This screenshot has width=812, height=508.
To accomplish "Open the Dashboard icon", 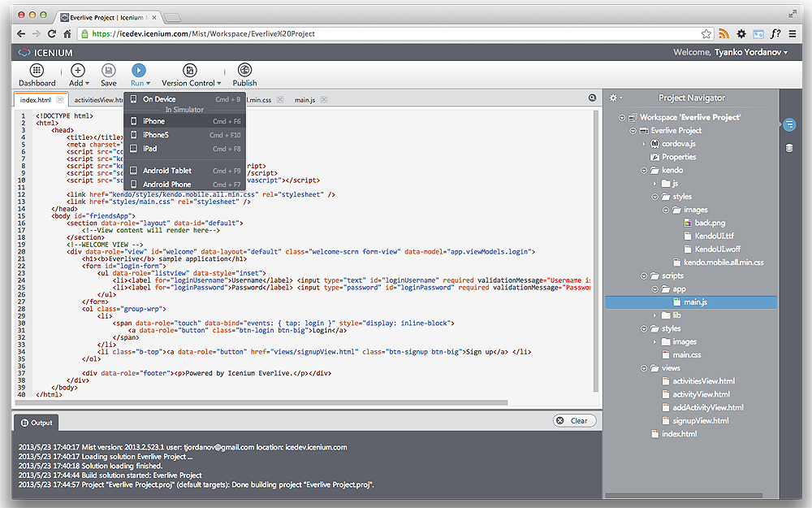I will tap(37, 70).
